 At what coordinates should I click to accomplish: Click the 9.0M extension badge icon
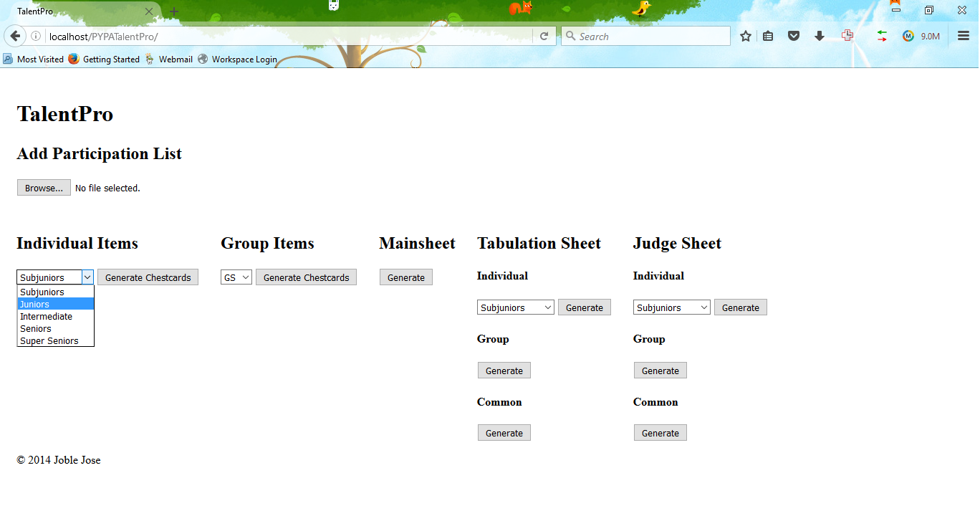coord(920,36)
